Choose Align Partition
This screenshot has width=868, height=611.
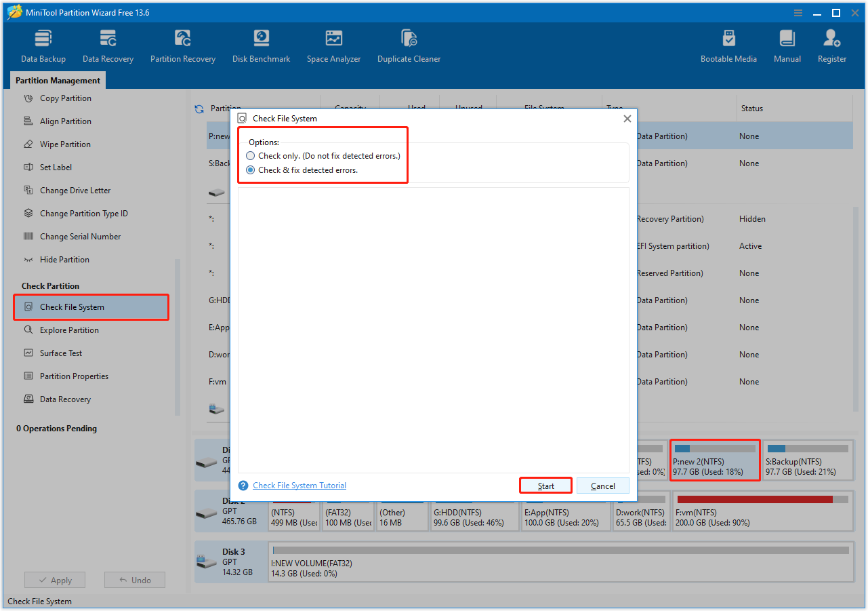pyautogui.click(x=65, y=121)
